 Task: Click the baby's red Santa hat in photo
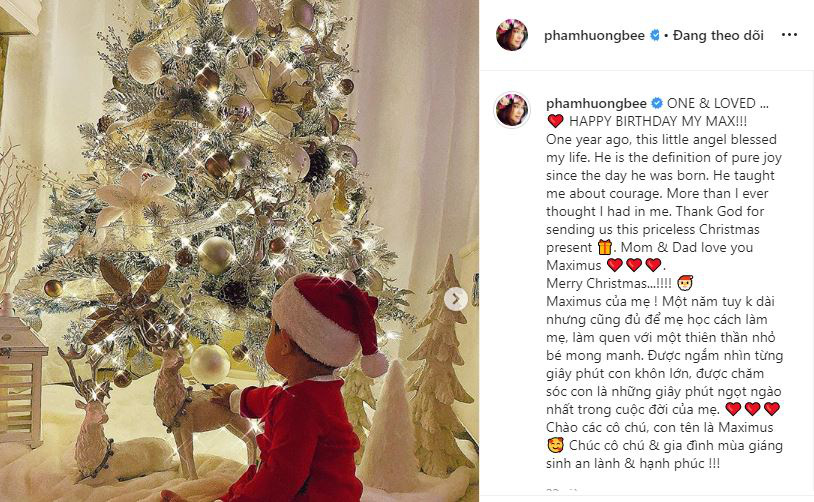coord(328,321)
